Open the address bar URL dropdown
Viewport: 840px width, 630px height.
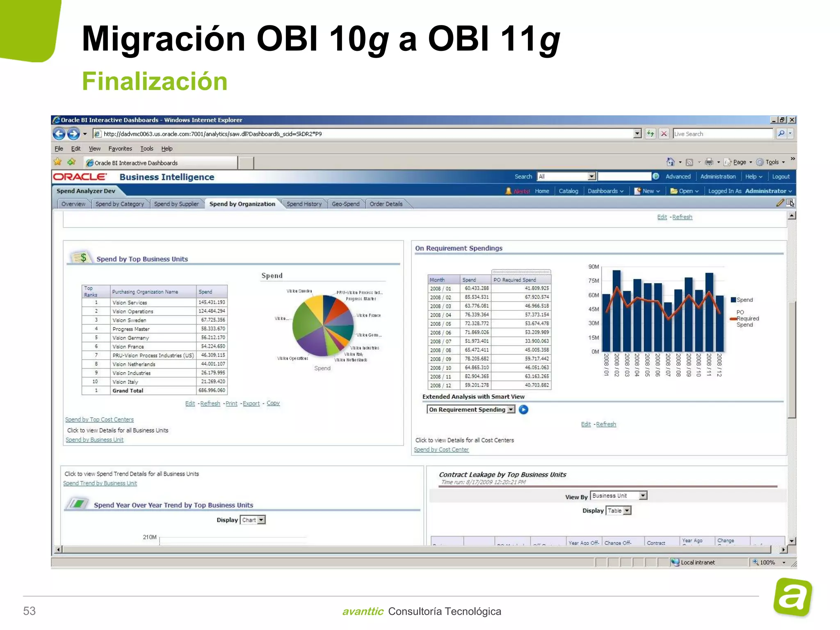(637, 134)
